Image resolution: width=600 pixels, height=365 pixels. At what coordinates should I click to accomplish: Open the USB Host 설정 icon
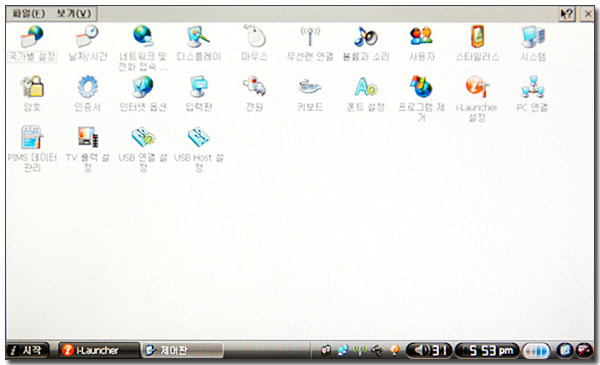click(x=199, y=137)
